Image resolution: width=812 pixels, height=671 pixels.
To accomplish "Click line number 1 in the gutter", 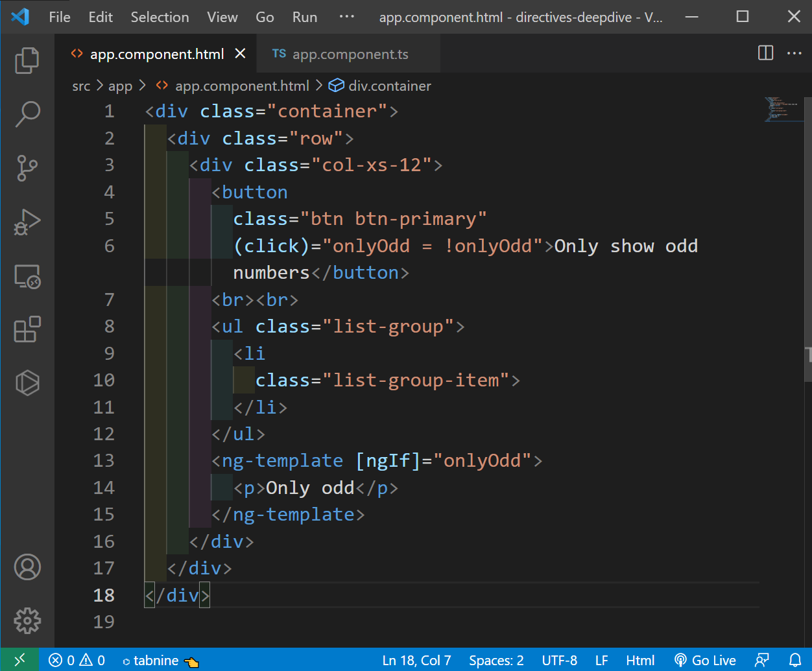I will [109, 112].
